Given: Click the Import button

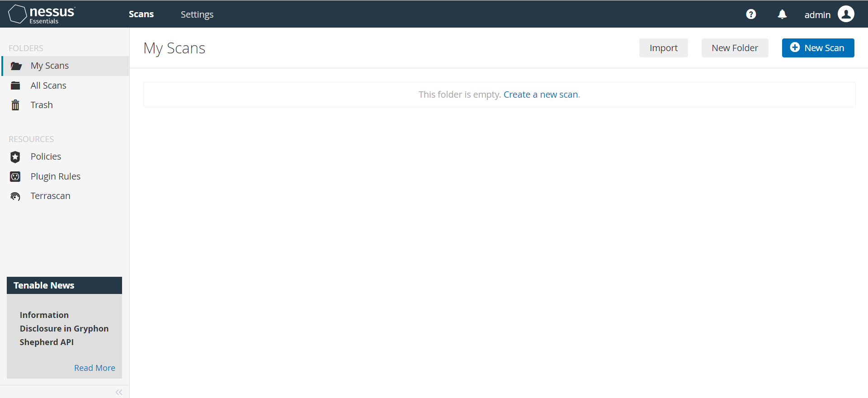Looking at the screenshot, I should click(664, 48).
